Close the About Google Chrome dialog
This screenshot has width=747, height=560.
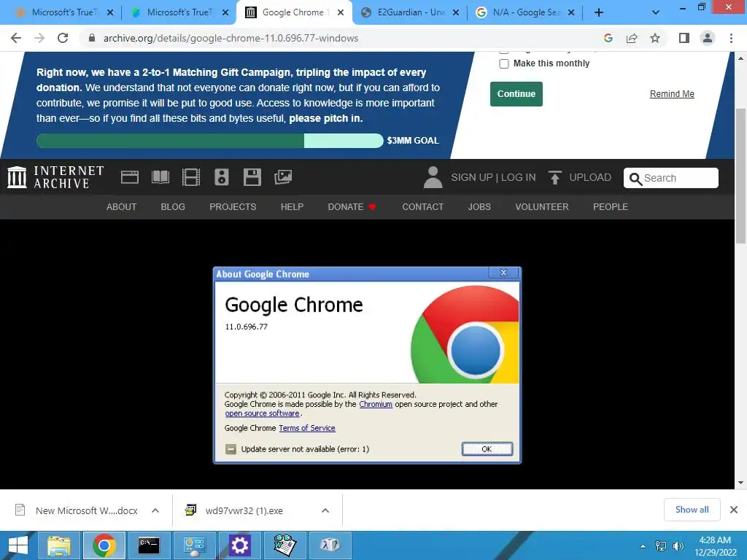(503, 273)
